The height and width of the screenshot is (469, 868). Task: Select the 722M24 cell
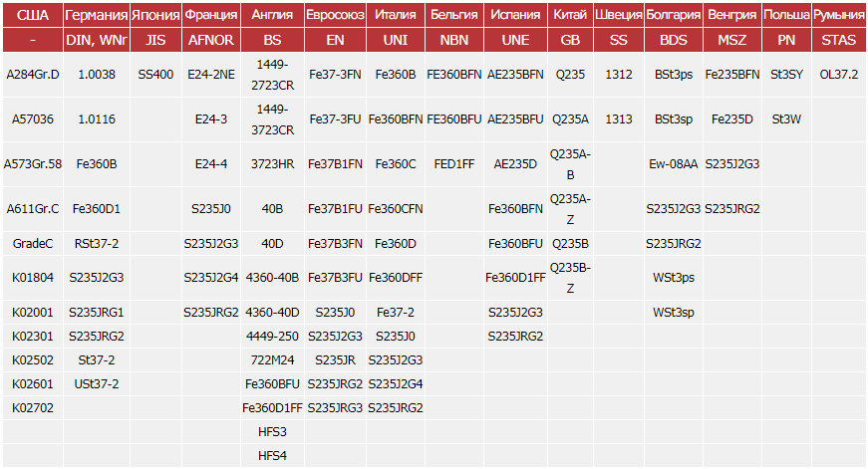[272, 359]
